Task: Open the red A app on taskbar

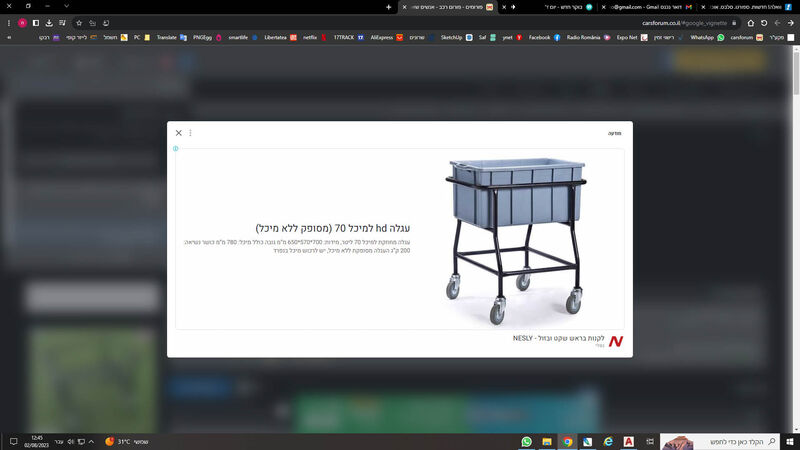Action: pos(629,441)
